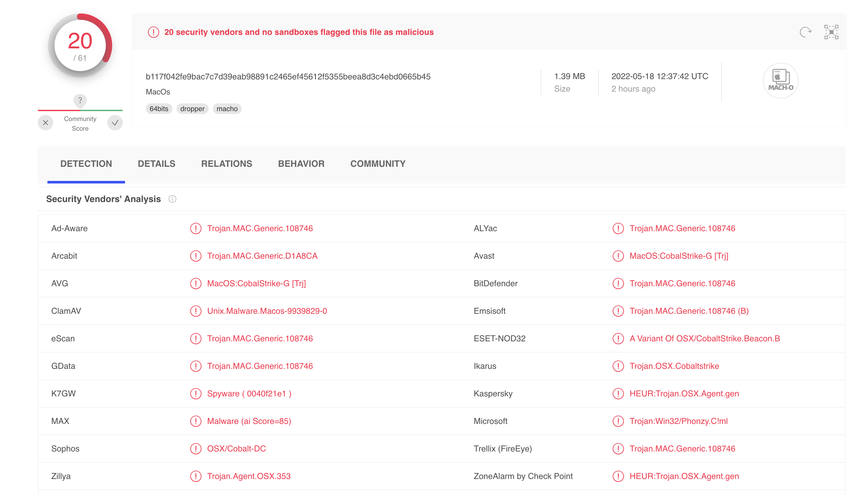This screenshot has height=495, width=868.
Task: Click the file SHA-256 hash text
Action: [288, 77]
